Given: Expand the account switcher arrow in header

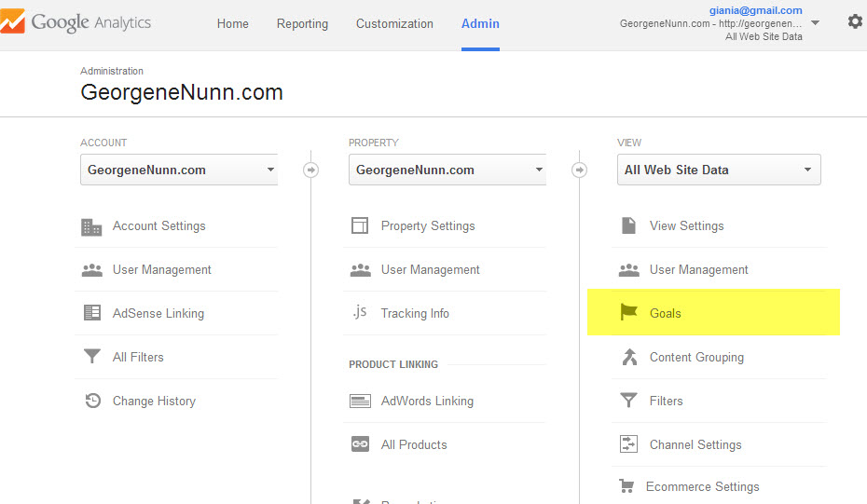Looking at the screenshot, I should coord(815,23).
